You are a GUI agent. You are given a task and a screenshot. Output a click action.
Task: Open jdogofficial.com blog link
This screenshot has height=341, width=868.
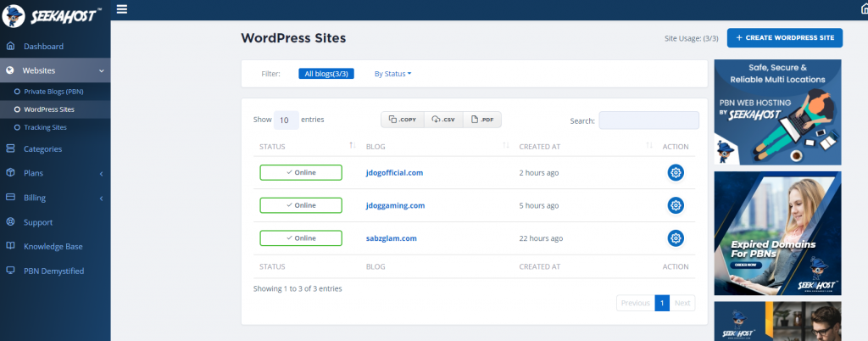(394, 173)
